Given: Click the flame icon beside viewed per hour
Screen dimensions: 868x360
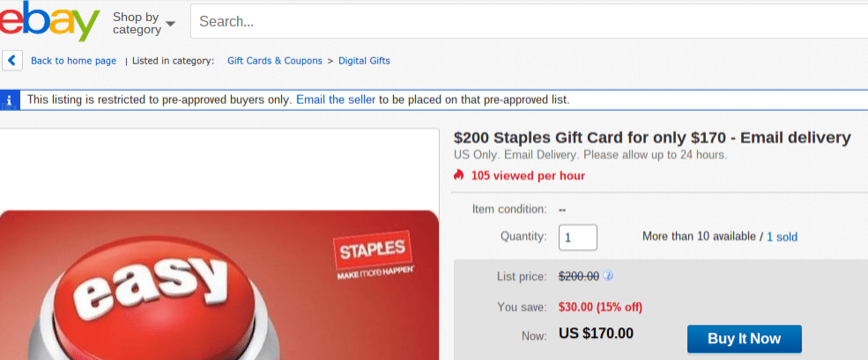Looking at the screenshot, I should tap(458, 175).
